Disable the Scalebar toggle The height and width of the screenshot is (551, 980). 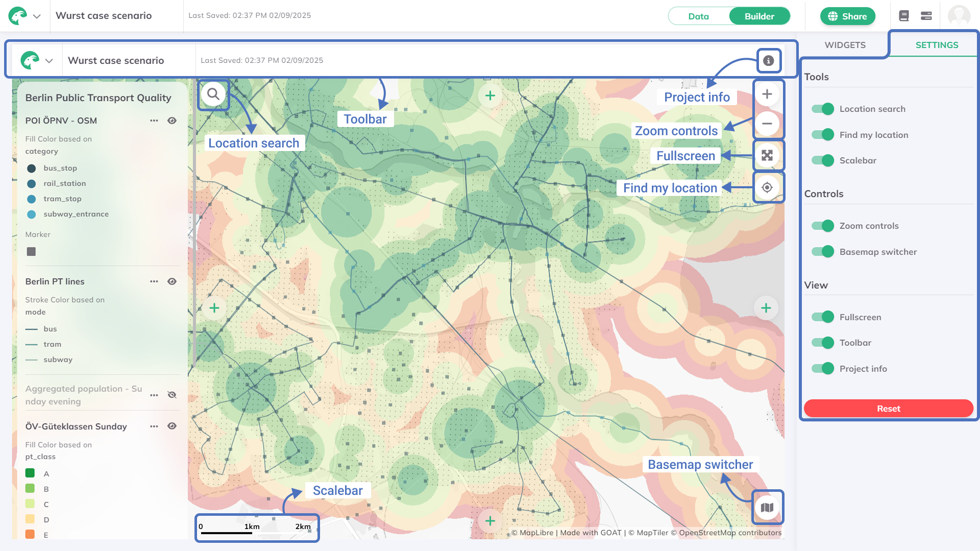(823, 161)
